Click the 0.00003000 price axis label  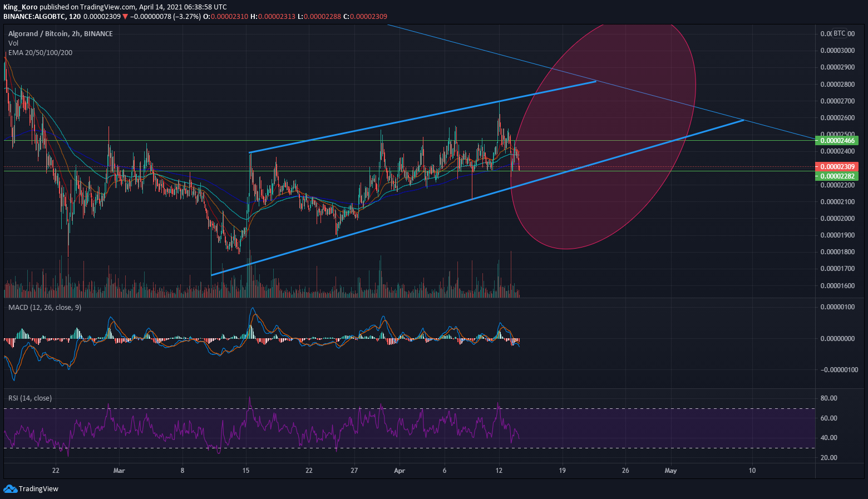(x=837, y=50)
